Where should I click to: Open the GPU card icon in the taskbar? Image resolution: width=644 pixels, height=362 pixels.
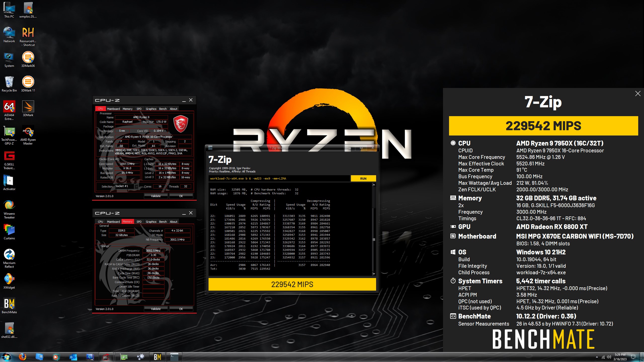[124, 357]
